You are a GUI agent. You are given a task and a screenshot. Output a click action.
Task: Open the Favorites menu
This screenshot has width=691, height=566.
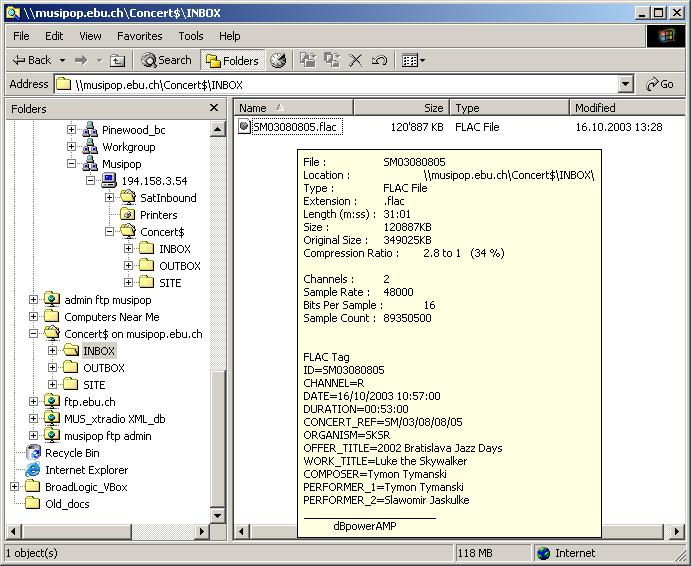[x=139, y=36]
